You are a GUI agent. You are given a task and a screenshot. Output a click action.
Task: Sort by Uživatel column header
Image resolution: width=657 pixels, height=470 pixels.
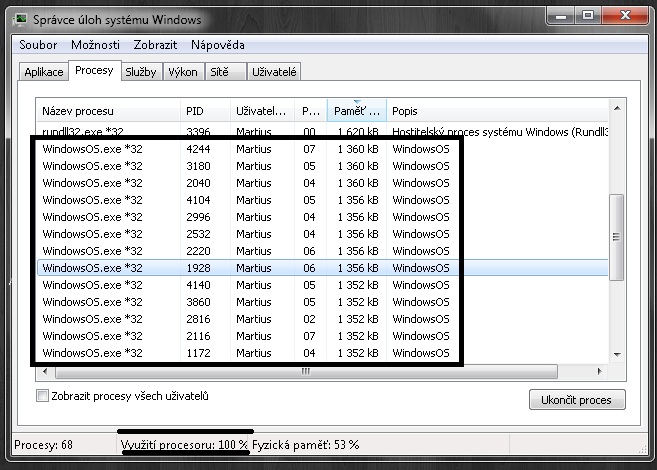(262, 111)
